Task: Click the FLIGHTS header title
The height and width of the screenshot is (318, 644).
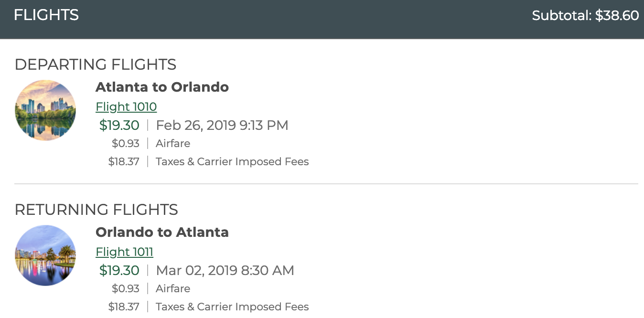Action: tap(46, 15)
